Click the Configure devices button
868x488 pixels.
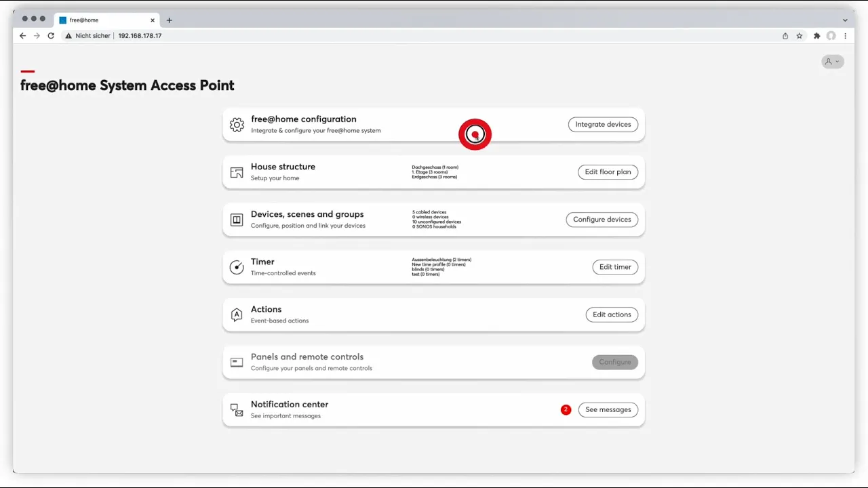(x=602, y=220)
